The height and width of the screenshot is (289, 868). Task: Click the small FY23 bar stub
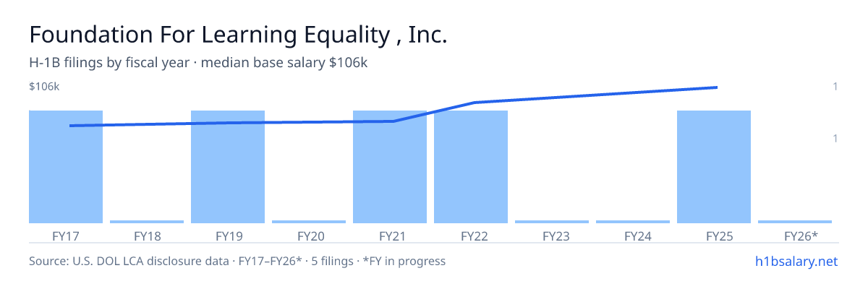552,222
